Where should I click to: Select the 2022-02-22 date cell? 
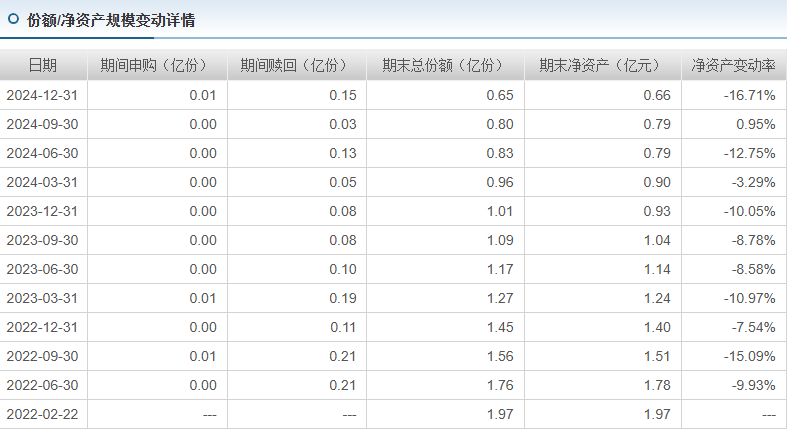(42, 414)
